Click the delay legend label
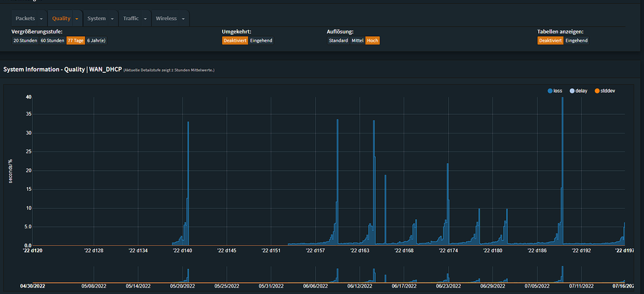 coord(581,91)
